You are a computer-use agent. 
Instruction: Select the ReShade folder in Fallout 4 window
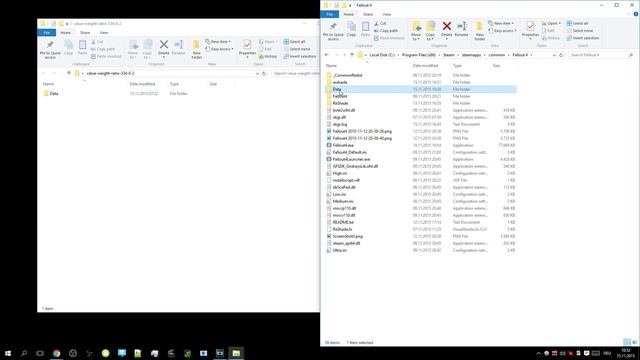(x=340, y=103)
